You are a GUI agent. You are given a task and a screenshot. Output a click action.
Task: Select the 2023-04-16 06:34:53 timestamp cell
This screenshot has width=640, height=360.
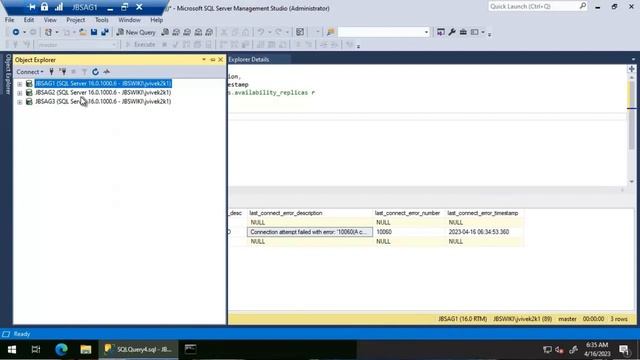coord(484,232)
